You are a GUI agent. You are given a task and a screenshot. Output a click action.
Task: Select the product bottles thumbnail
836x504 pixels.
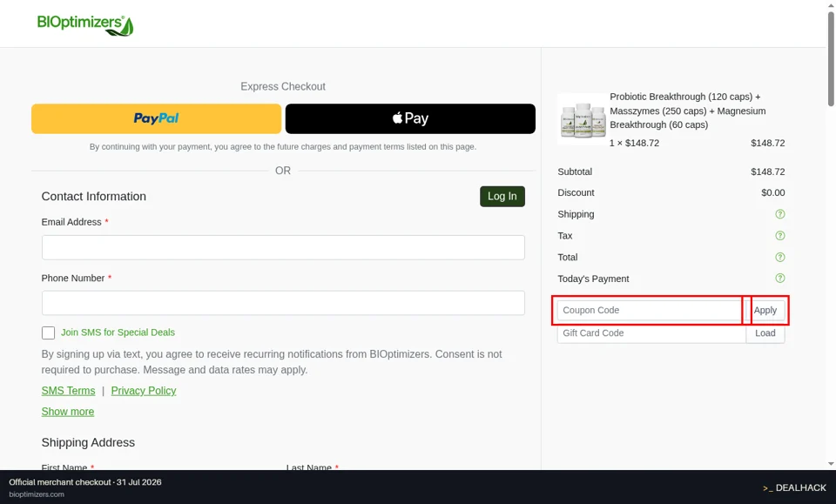click(x=583, y=119)
